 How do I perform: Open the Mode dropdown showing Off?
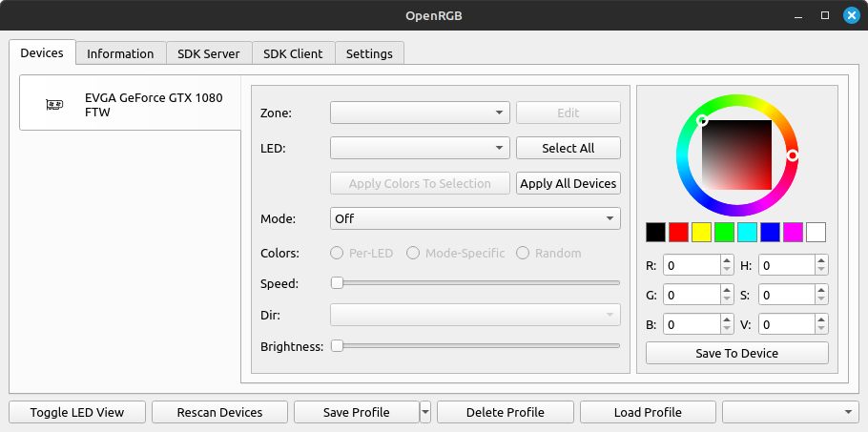pos(476,218)
